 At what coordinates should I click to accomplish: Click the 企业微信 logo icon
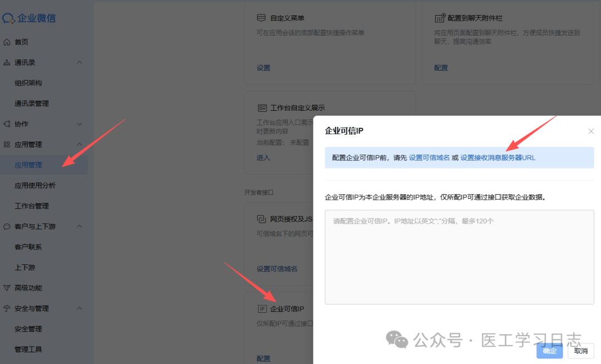pyautogui.click(x=10, y=18)
